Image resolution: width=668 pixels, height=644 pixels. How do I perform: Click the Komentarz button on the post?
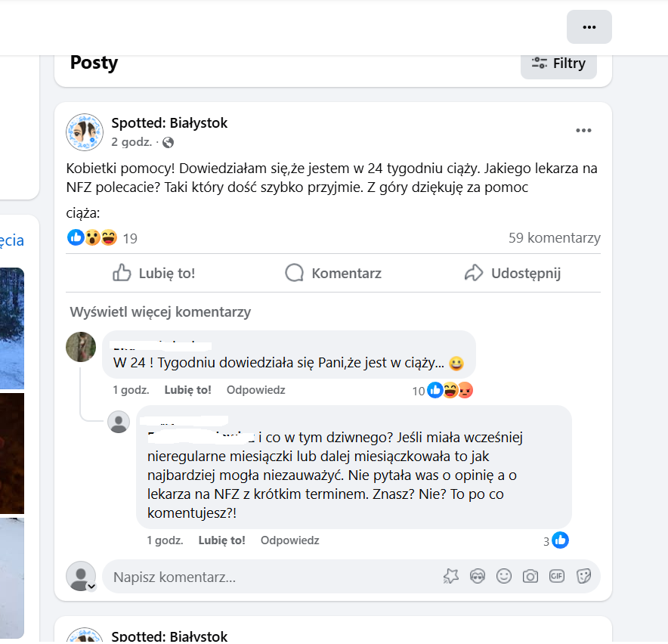pyautogui.click(x=333, y=273)
